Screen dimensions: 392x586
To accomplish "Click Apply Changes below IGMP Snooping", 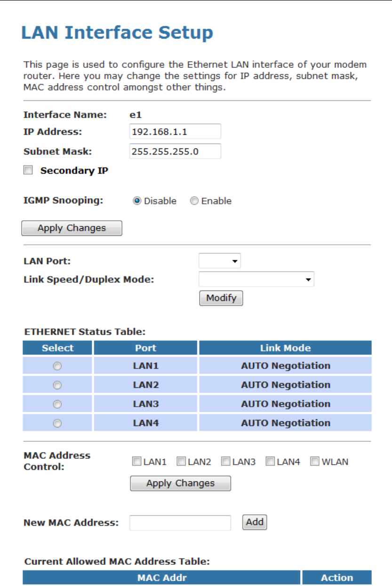I will (72, 228).
